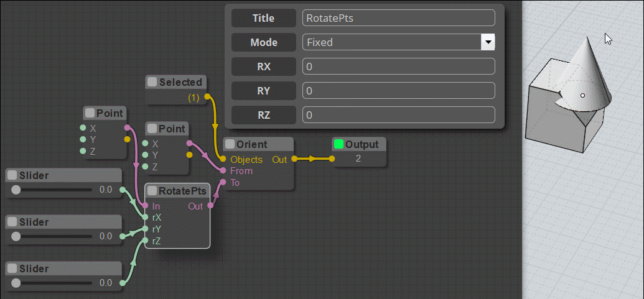
Task: Select the Orient node's To input port
Action: pos(223,182)
